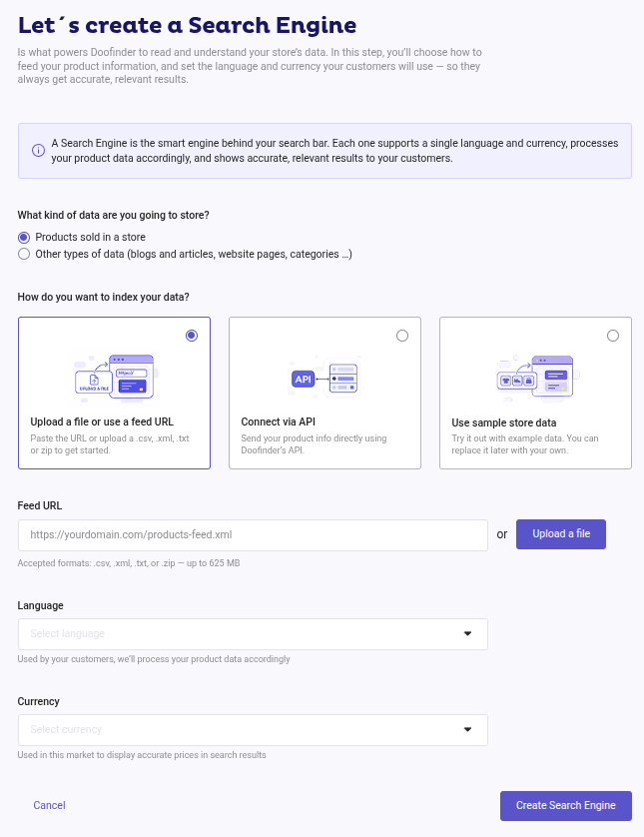Click the Use sample store data title
Image resolution: width=644 pixels, height=837 pixels.
click(504, 423)
